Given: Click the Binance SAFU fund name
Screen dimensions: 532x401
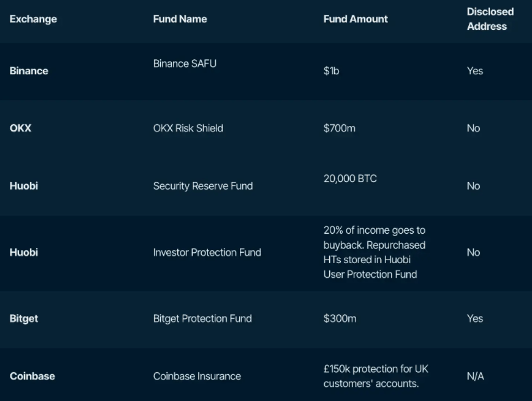Looking at the screenshot, I should tap(185, 64).
